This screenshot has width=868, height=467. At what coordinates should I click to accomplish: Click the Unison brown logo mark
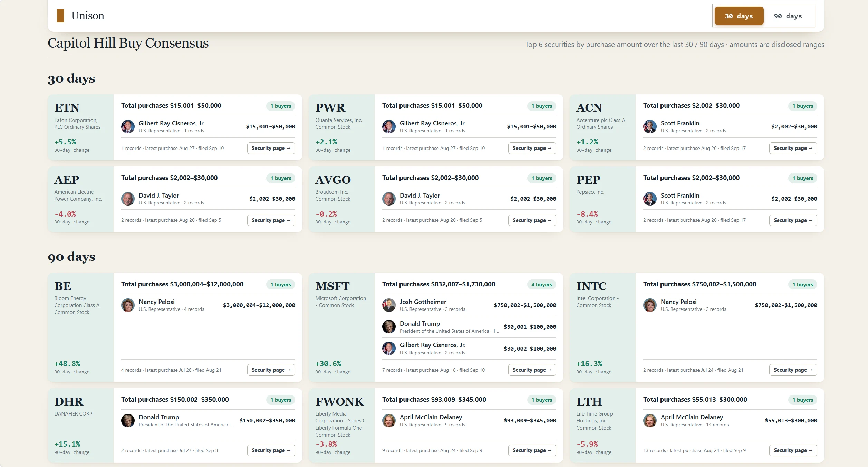(60, 16)
